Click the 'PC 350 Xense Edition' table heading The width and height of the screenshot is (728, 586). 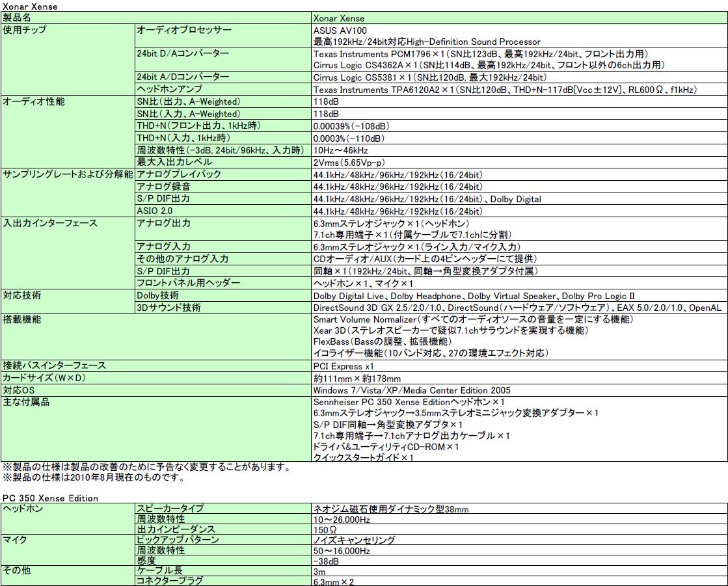click(50, 498)
